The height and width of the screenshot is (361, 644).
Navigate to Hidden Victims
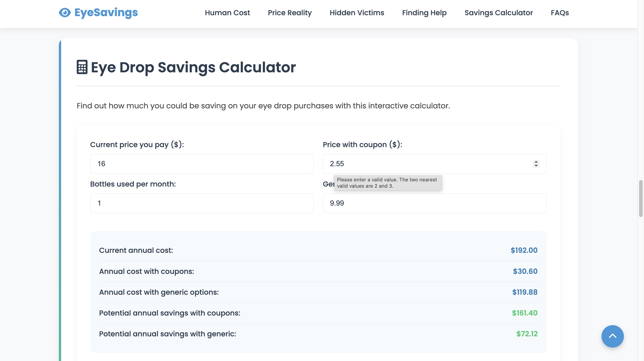pyautogui.click(x=357, y=13)
